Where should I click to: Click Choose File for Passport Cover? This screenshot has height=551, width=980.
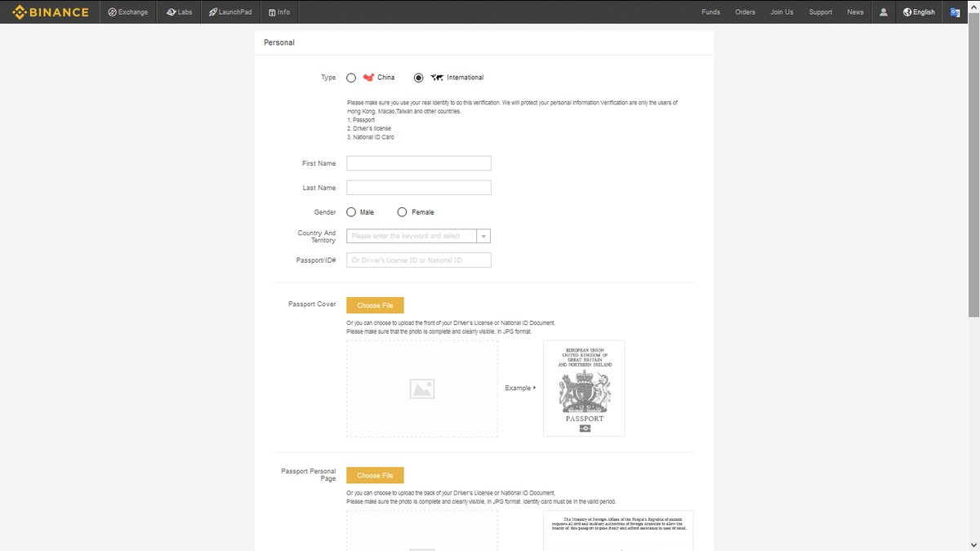pyautogui.click(x=375, y=305)
